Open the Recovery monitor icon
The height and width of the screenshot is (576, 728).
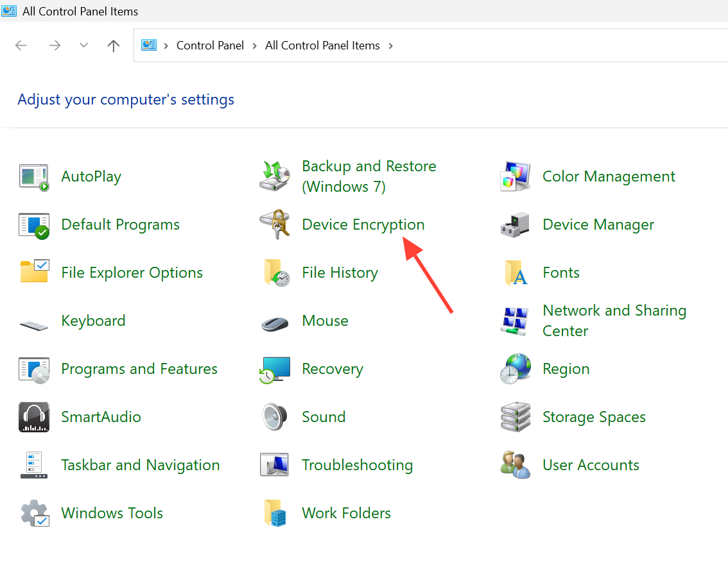274,369
